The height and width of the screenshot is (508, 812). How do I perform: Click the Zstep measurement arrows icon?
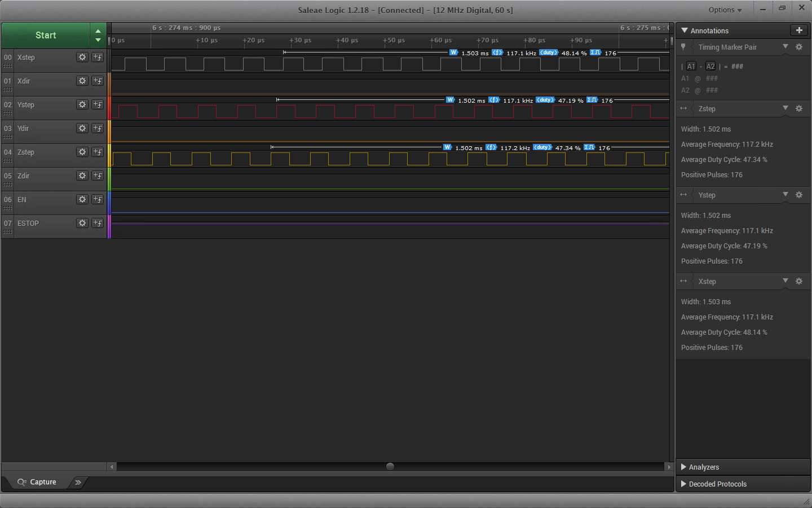[x=683, y=108]
